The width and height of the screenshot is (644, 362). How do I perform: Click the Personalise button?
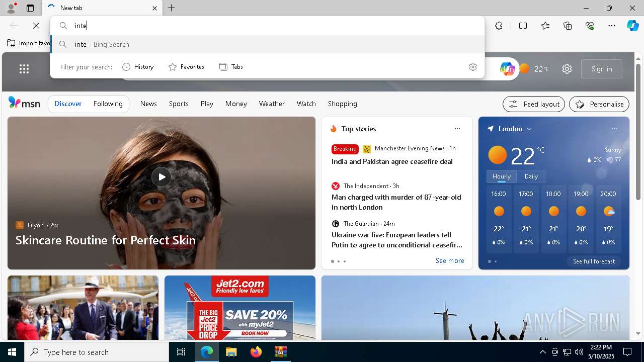599,104
